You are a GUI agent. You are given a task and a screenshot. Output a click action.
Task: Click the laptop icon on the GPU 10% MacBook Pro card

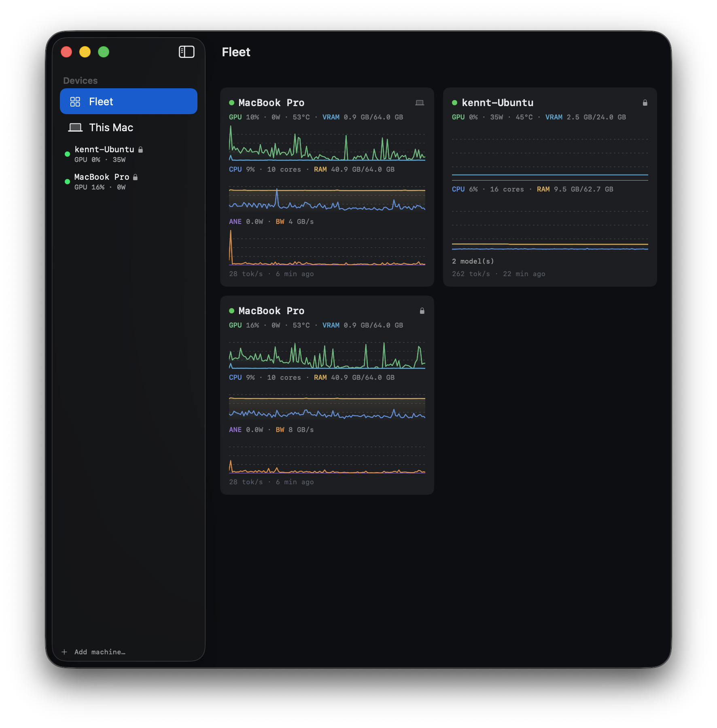pyautogui.click(x=420, y=103)
